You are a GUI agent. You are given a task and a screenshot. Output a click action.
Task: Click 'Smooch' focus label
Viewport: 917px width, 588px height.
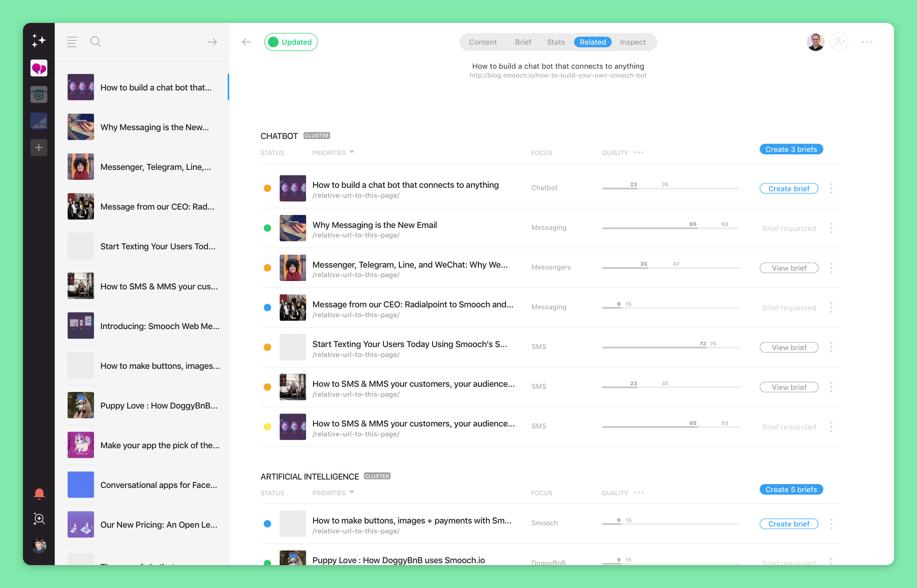pos(544,523)
